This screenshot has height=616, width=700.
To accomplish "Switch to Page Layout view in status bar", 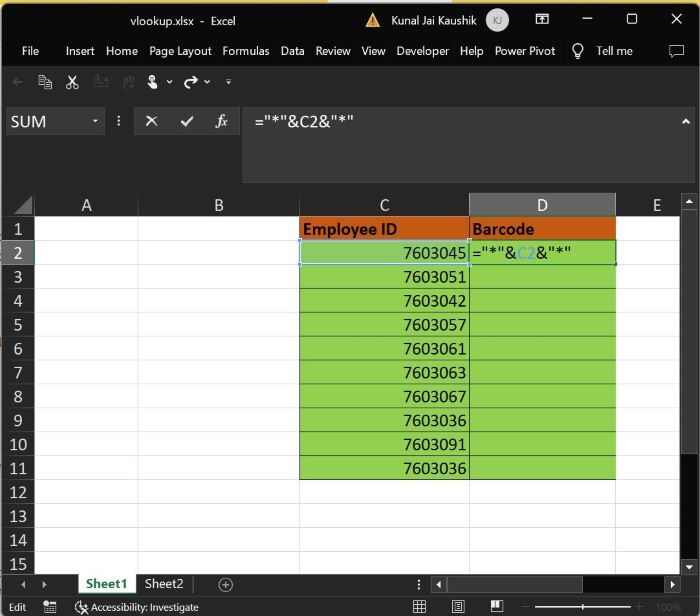I will pyautogui.click(x=458, y=607).
